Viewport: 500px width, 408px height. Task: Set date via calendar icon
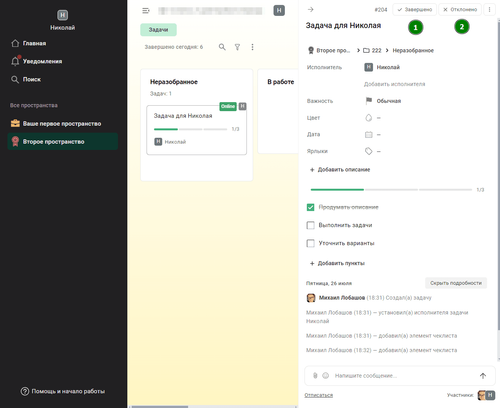[368, 135]
